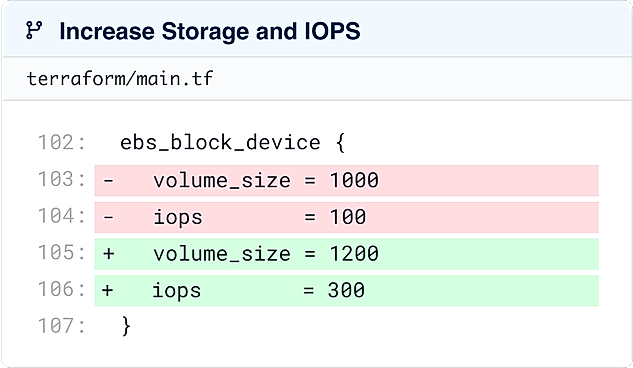
Task: Click the removed iops = 100 line
Action: click(x=346, y=217)
